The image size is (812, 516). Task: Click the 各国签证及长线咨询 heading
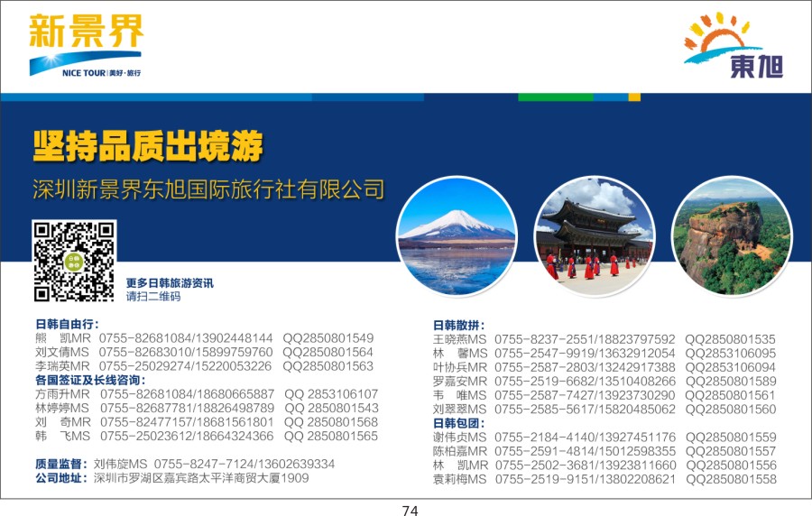pos(90,381)
